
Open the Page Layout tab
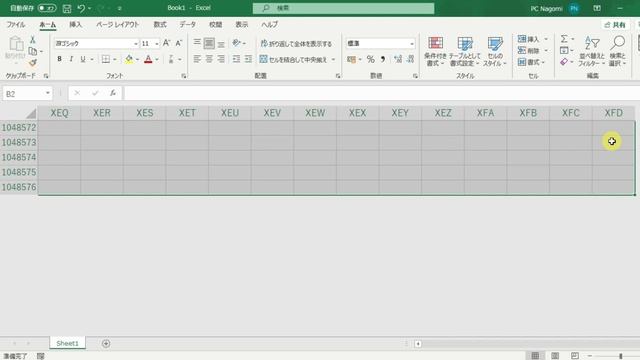118,24
